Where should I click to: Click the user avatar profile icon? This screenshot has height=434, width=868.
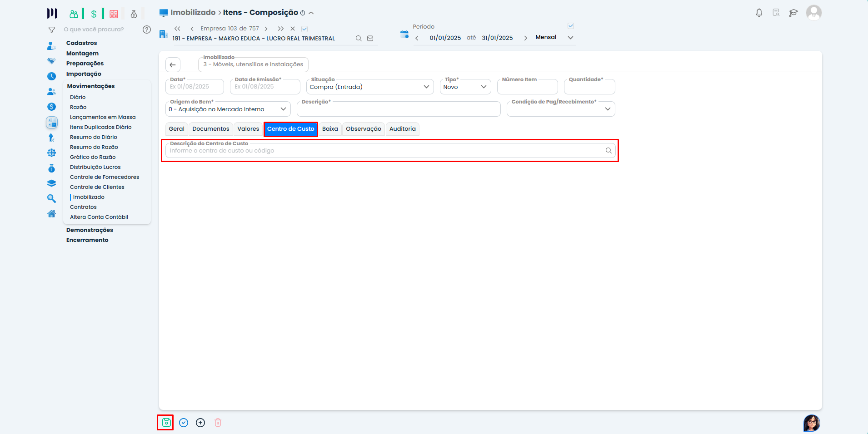pos(813,13)
